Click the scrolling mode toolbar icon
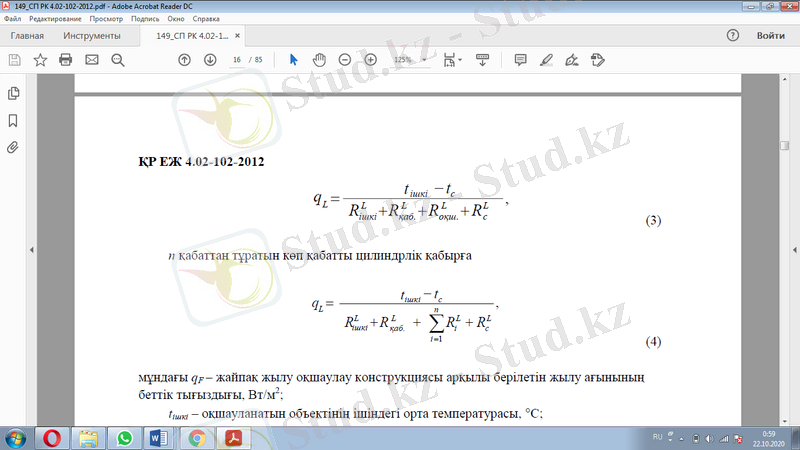800x450 pixels. (482, 60)
